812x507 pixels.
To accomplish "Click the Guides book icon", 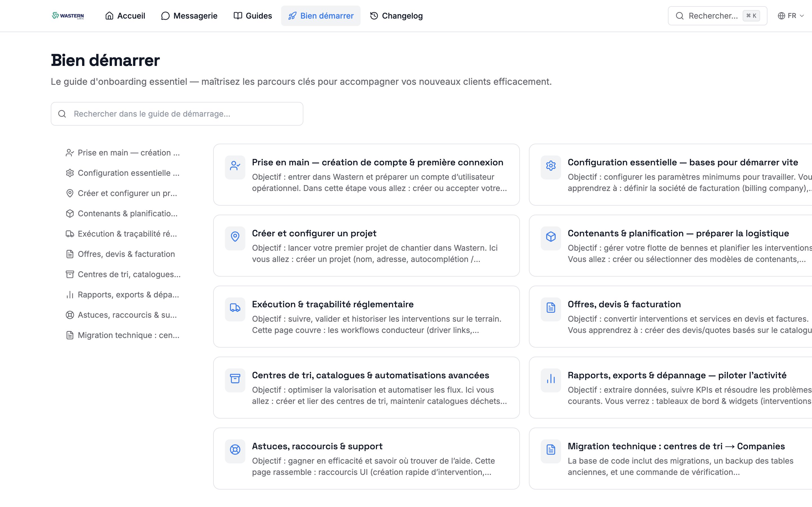I will click(238, 15).
